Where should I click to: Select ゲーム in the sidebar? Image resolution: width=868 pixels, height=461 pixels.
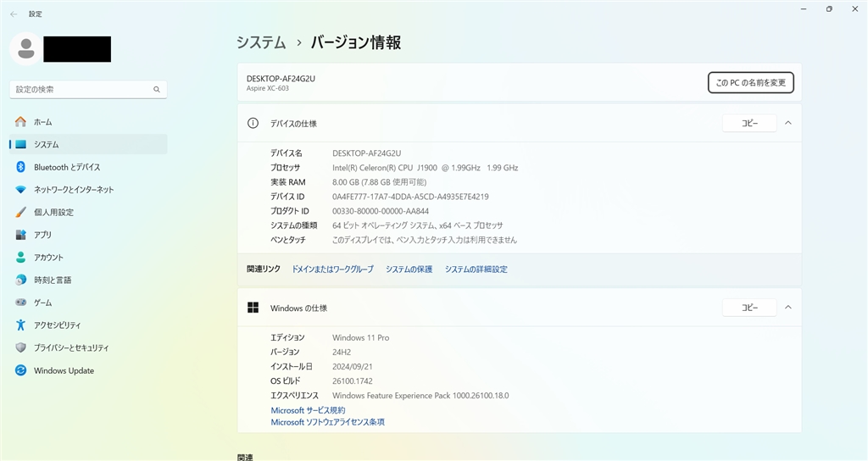pos(88,303)
